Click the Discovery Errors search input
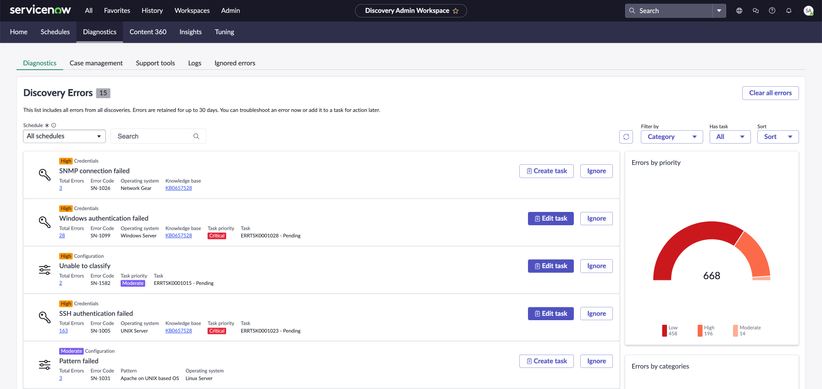Screen dimensions: 822x389 point(158,136)
